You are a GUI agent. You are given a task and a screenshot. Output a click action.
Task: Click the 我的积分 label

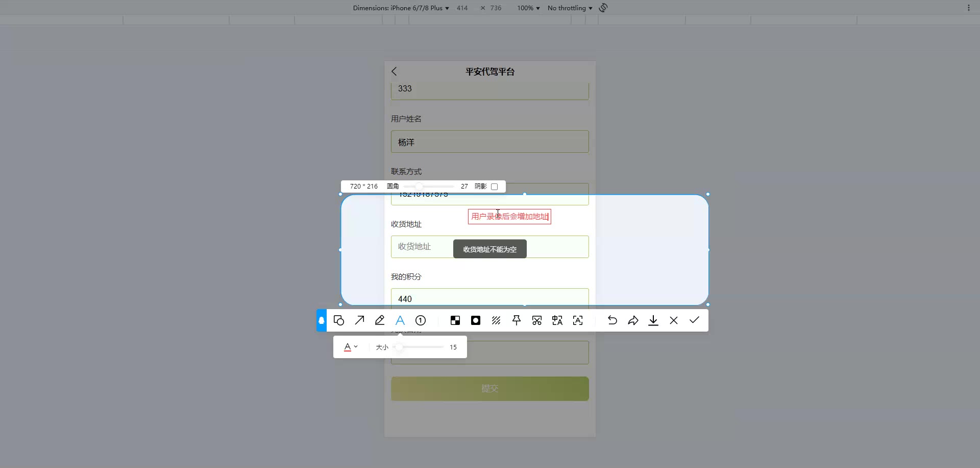point(406,277)
